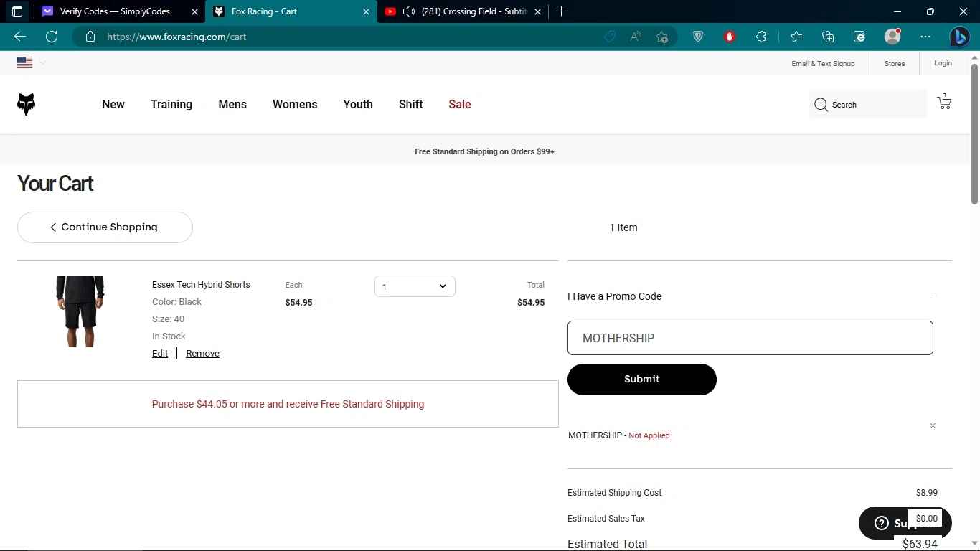Click the site Search field
Image resolution: width=980 pixels, height=551 pixels.
(x=868, y=104)
